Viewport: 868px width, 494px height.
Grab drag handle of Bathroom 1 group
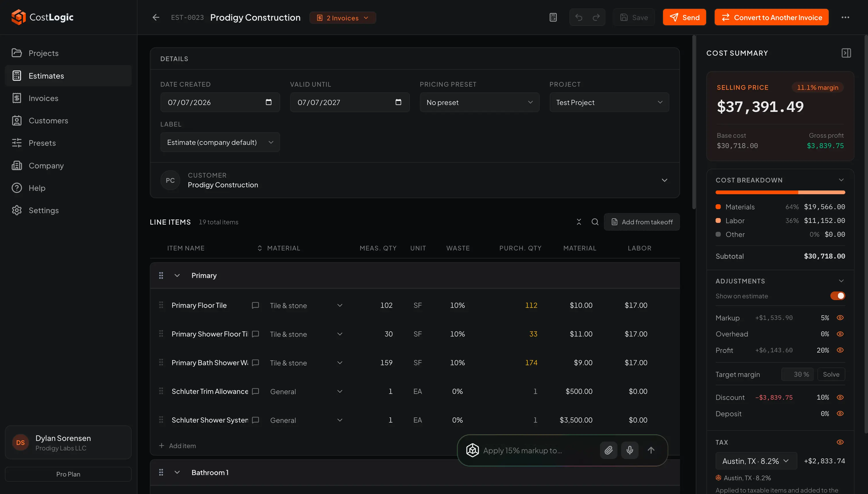[161, 472]
